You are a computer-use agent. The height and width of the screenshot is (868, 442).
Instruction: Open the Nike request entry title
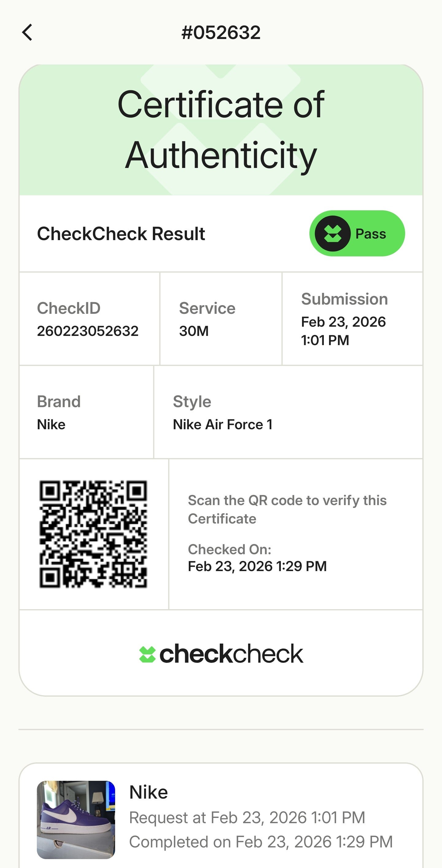(148, 792)
